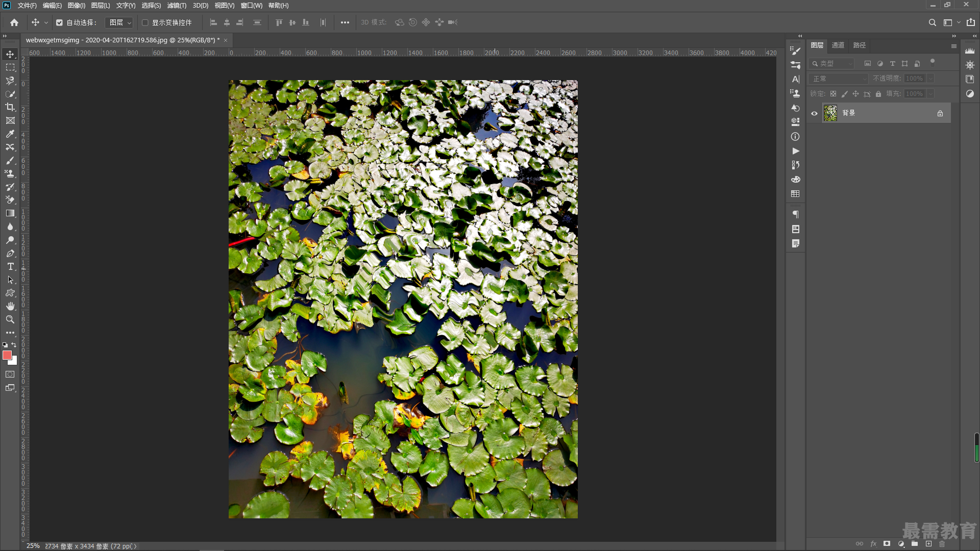Select the Eyedropper tool
Screen dimensions: 980x551
coord(10,134)
